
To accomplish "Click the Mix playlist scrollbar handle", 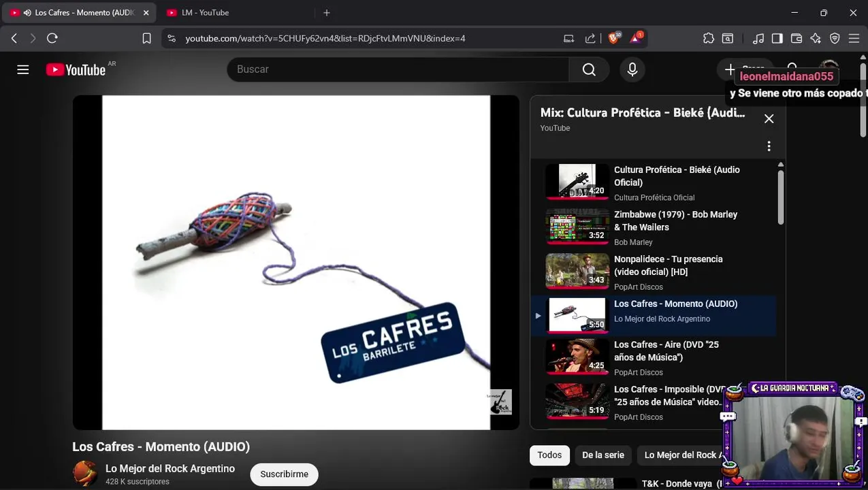I will [780, 197].
